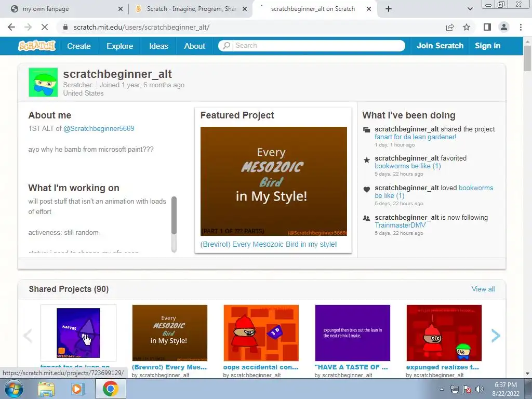The width and height of the screenshot is (532, 399).
Task: Expand the tab search dropdown chevron
Action: click(x=470, y=9)
